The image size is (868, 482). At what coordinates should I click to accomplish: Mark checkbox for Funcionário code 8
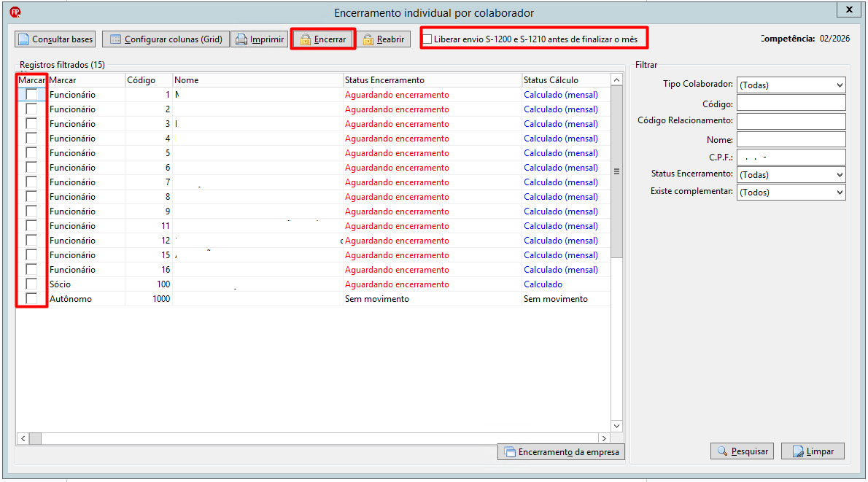[x=31, y=196]
